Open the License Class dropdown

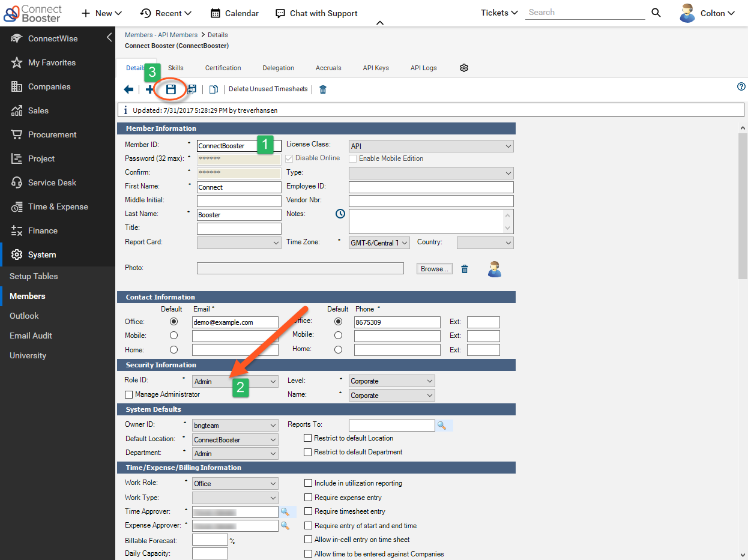tap(431, 146)
